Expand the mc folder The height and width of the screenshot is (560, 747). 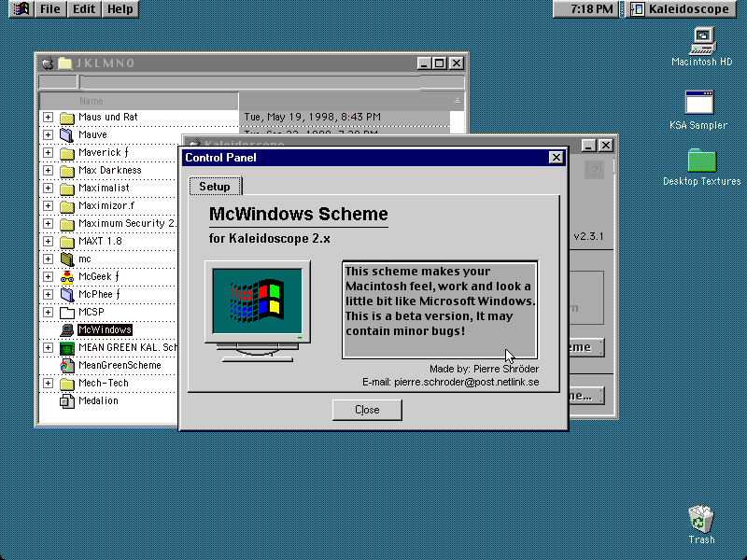pos(48,259)
